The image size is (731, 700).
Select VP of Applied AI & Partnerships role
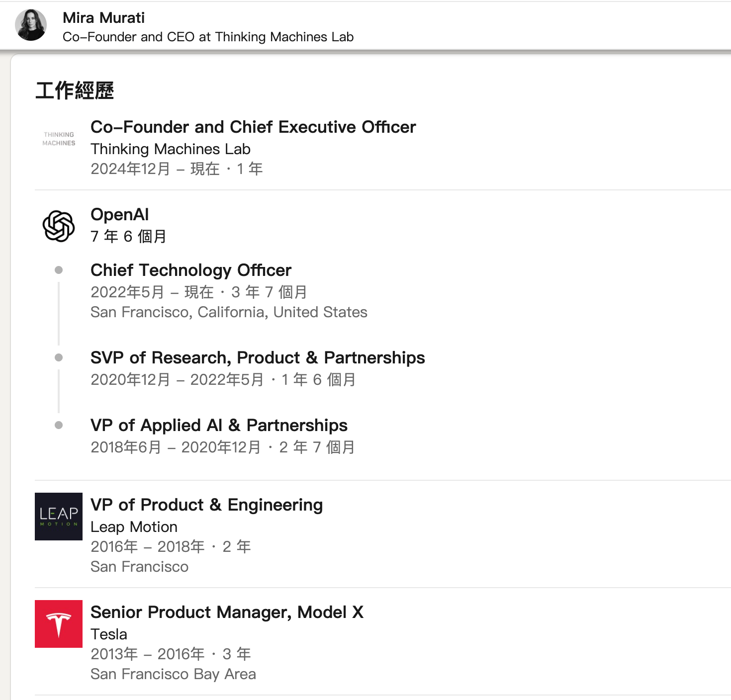219,426
